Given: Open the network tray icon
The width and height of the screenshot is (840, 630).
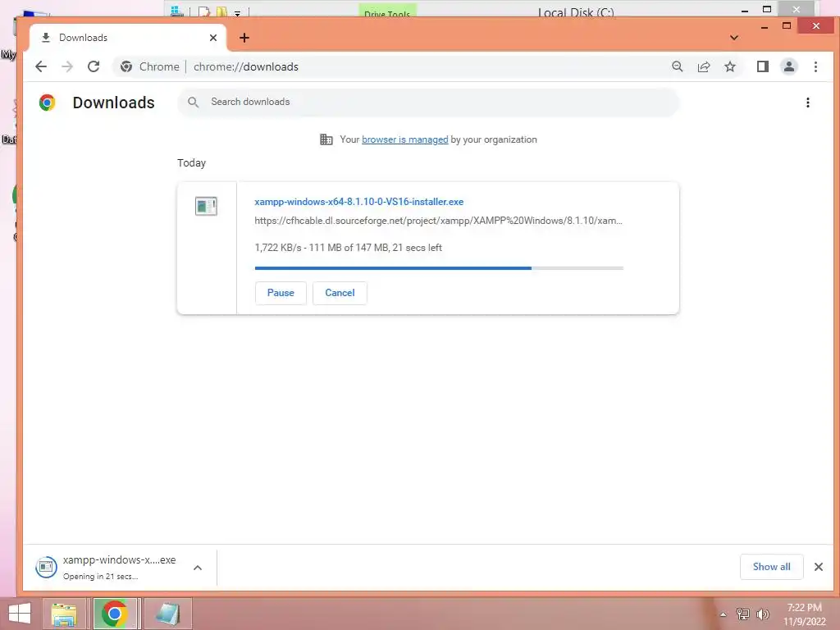Looking at the screenshot, I should coord(743,614).
